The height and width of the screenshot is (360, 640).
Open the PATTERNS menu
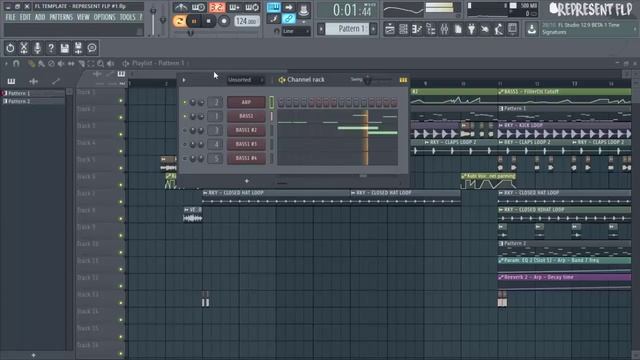click(61, 17)
